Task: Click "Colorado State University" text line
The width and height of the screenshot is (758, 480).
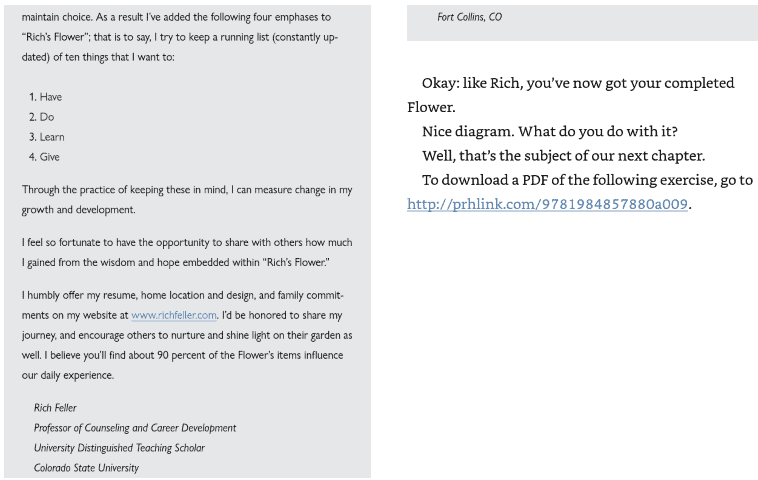Action: tap(86, 468)
